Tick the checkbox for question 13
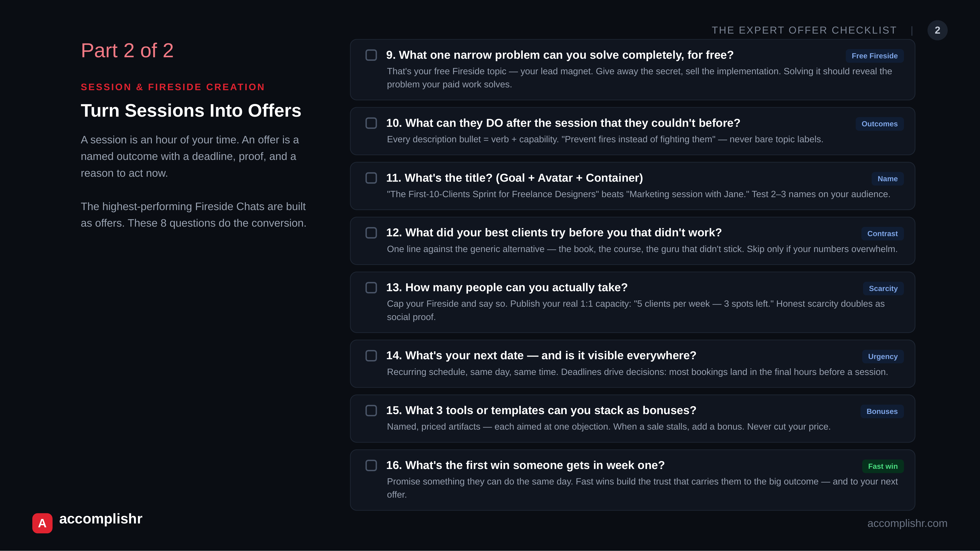The height and width of the screenshot is (551, 980). (371, 288)
